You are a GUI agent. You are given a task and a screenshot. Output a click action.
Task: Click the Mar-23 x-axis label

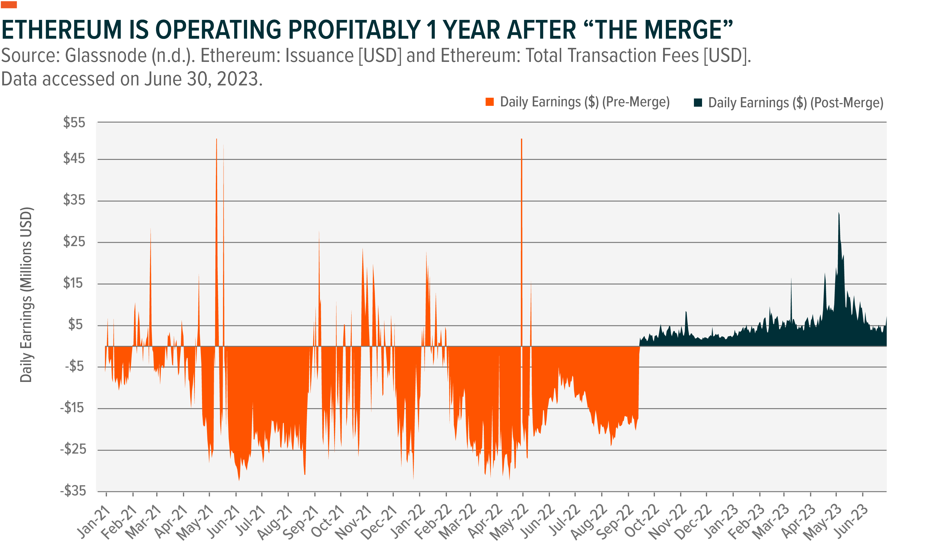(x=771, y=522)
